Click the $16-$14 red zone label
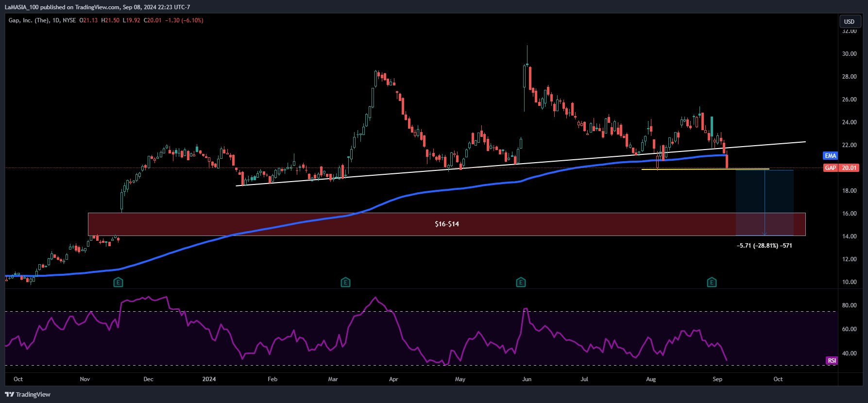 click(447, 224)
